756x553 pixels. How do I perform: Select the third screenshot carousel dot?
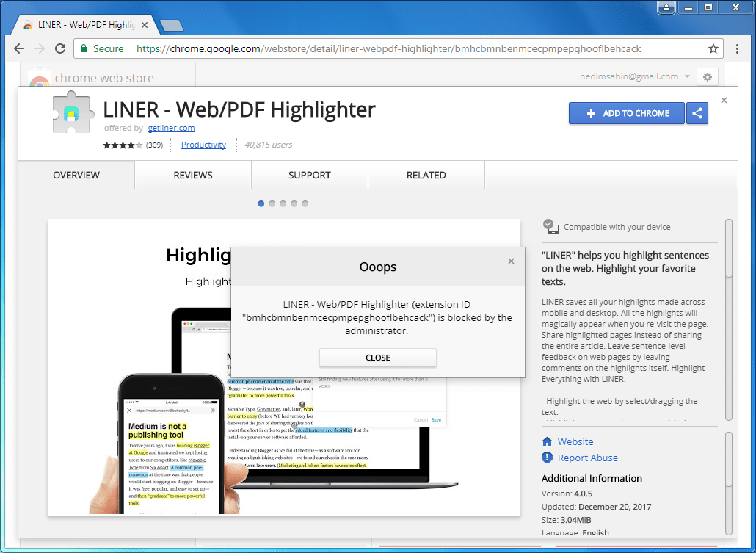[x=283, y=203]
